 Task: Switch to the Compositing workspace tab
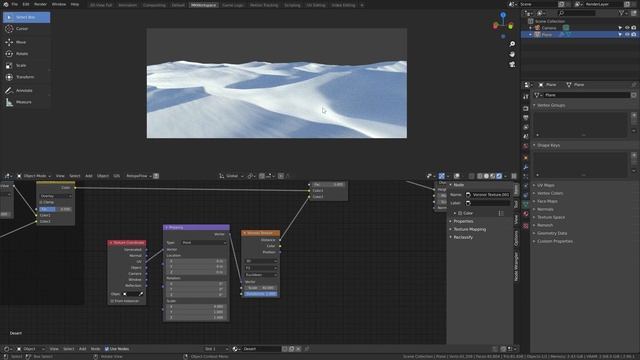click(x=154, y=5)
